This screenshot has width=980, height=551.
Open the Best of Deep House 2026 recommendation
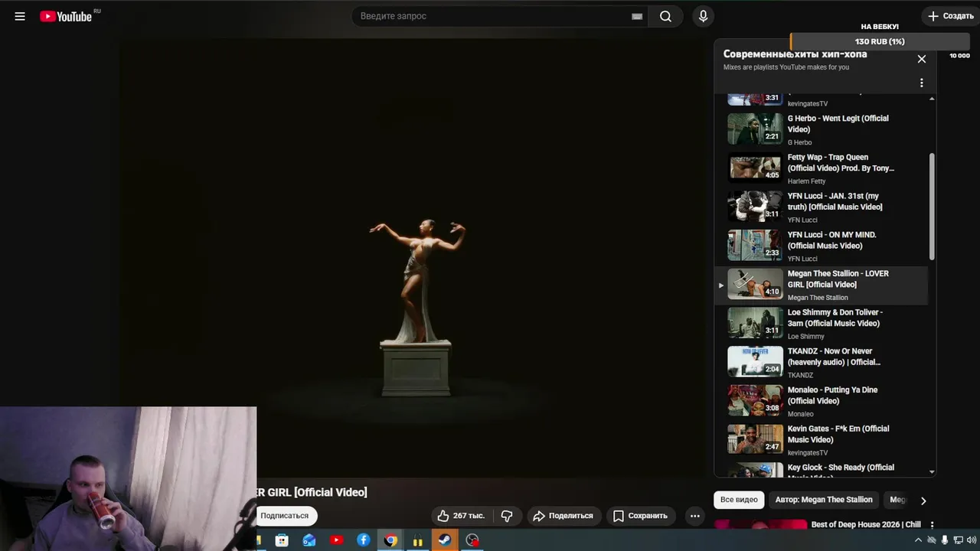tap(866, 525)
